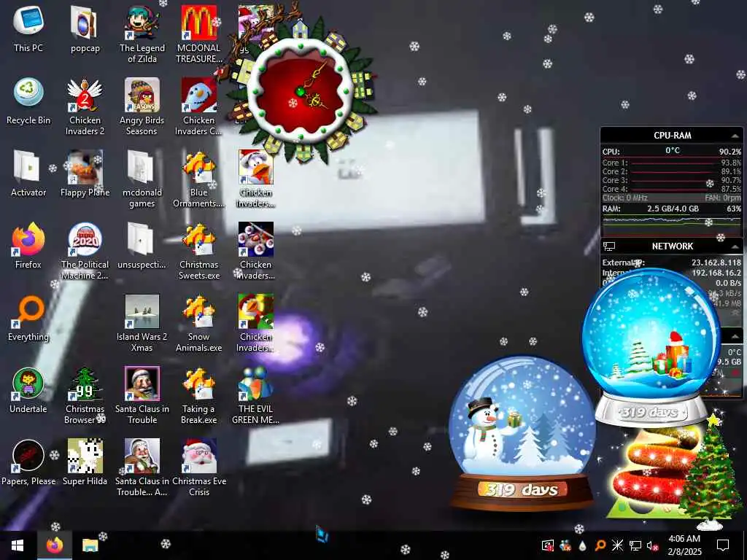Open the notification Action Center
Image resolution: width=747 pixels, height=560 pixels.
point(723,545)
